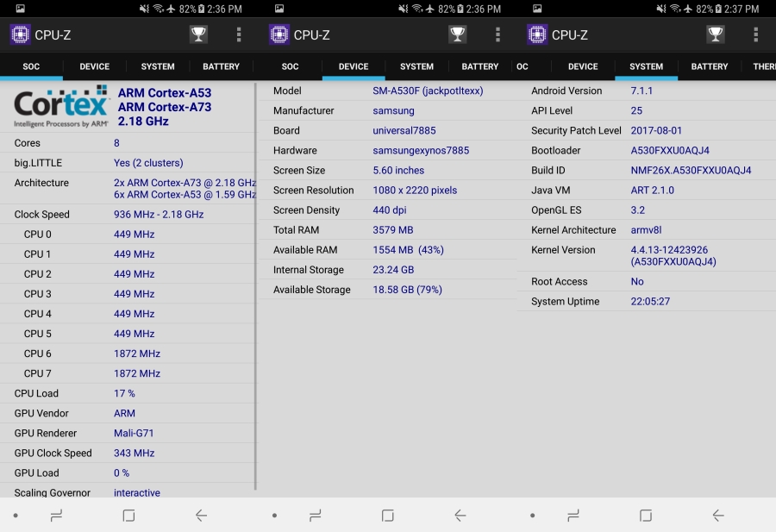
Task: Switch to the DEVICE tab on the System screen
Action: [583, 66]
